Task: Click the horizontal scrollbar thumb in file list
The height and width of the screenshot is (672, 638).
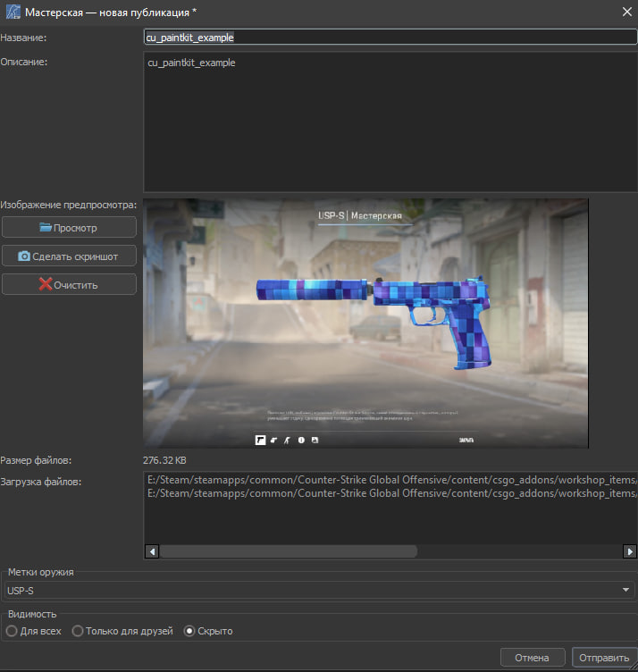Action: 289,551
